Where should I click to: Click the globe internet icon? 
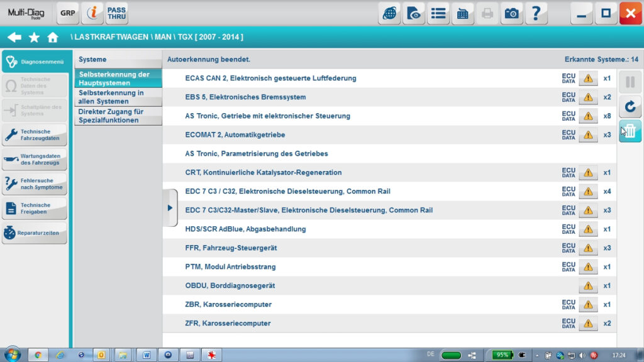pos(390,13)
